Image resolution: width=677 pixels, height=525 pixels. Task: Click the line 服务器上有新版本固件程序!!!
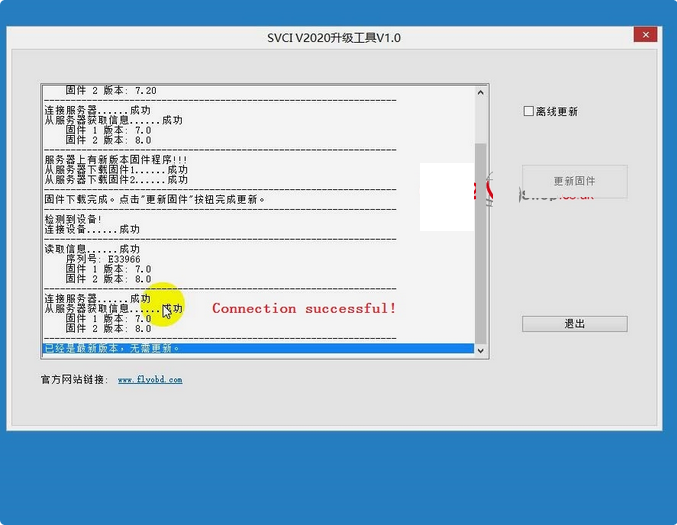116,159
